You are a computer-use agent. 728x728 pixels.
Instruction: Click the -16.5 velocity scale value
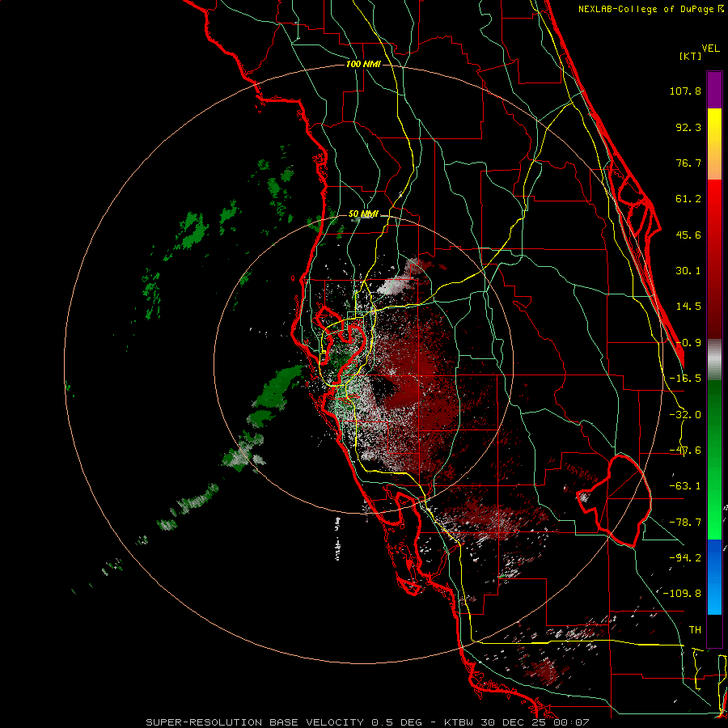tap(685, 379)
